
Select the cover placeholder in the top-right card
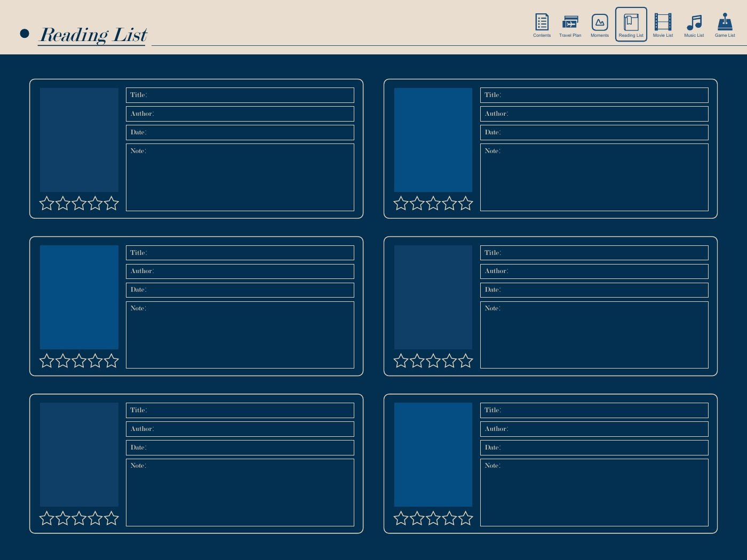pos(433,140)
